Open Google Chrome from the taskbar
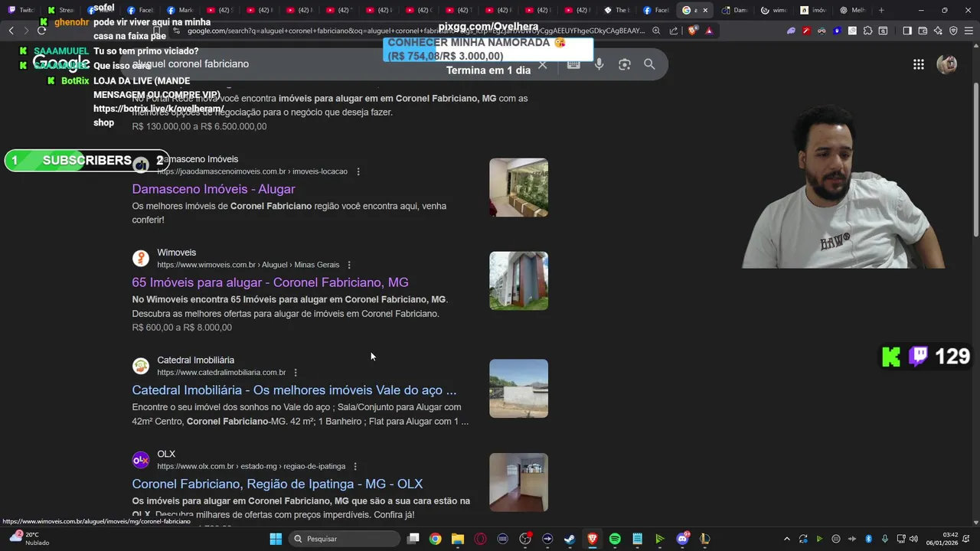980x551 pixels. [x=435, y=539]
